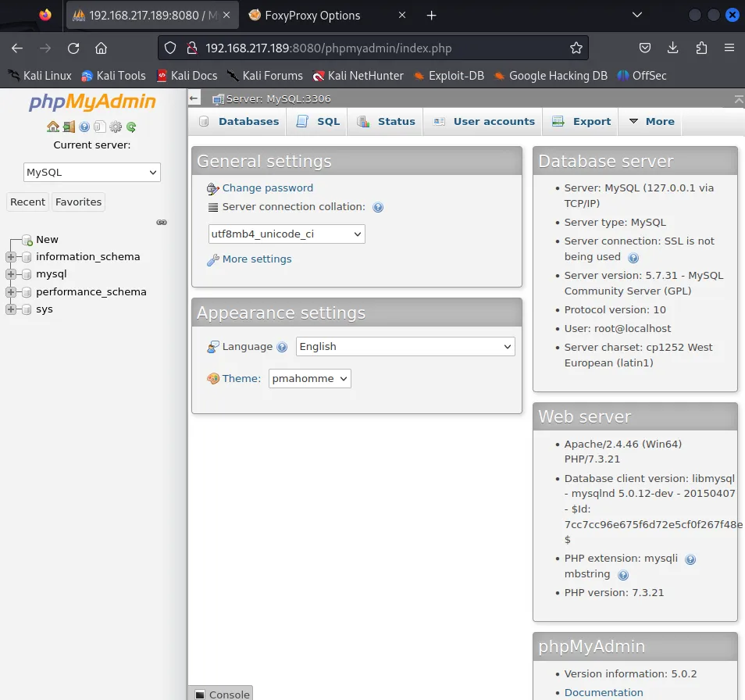Click the tracking protection shield icon
The image size is (745, 700).
pyautogui.click(x=170, y=48)
